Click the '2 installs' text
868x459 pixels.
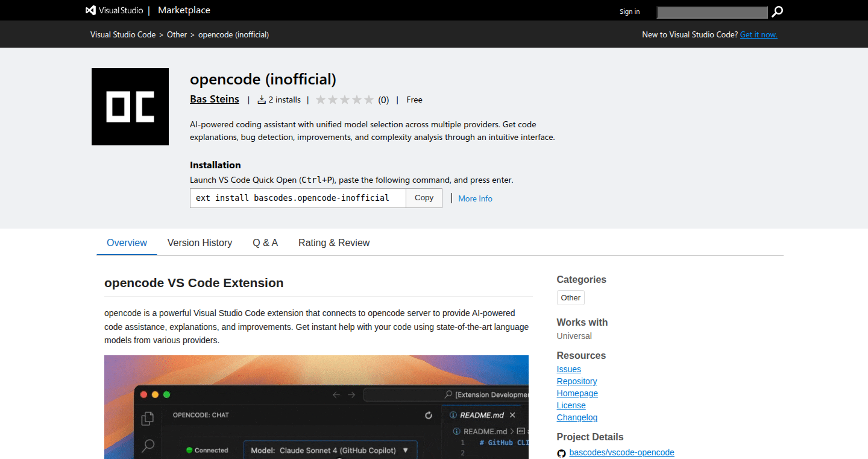click(x=285, y=100)
